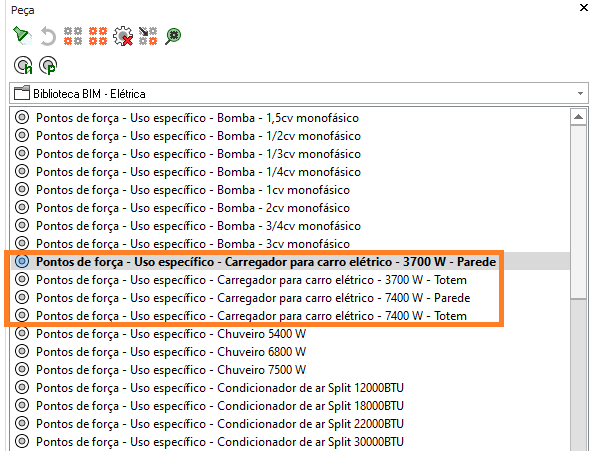Click the green magnifier search icon

click(x=173, y=37)
